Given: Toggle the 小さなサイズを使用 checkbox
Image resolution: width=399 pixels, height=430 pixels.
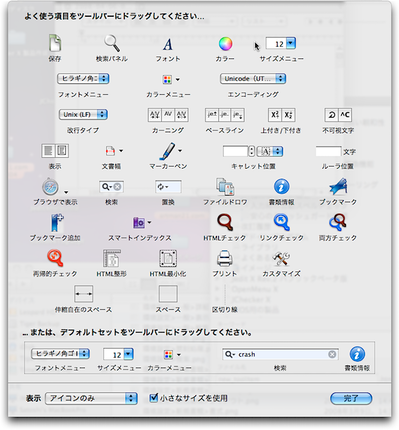Looking at the screenshot, I should 154,397.
